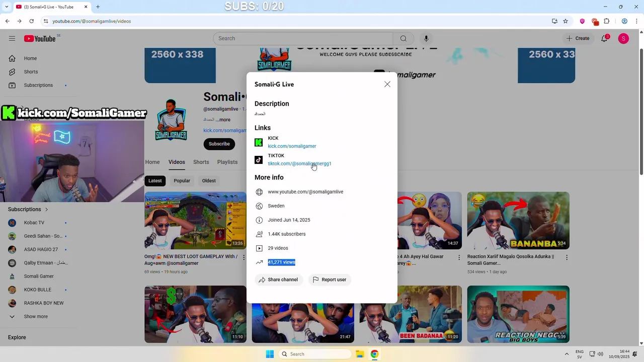The image size is (644, 362).
Task: Search with your voice microphone button
Action: (x=426, y=39)
